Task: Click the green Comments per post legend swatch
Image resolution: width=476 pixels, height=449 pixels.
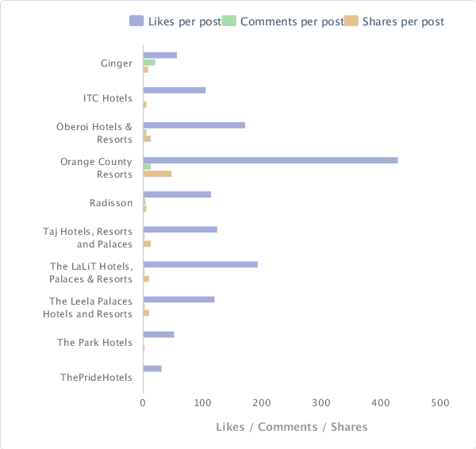Action: pos(229,21)
